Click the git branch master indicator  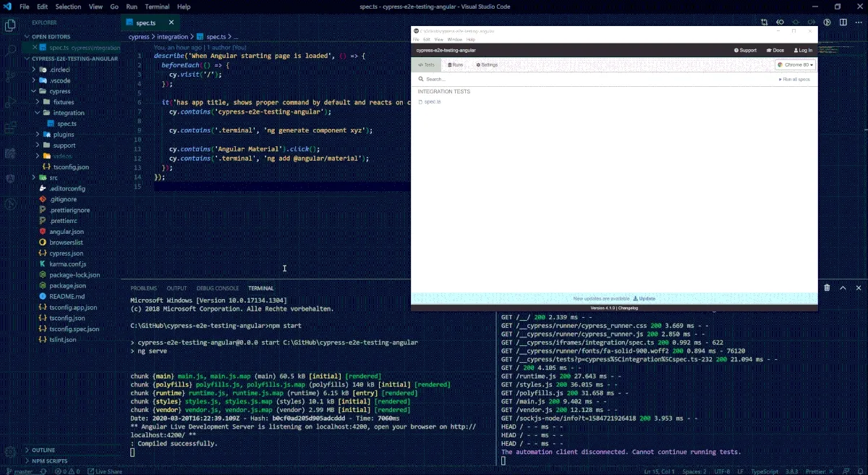coord(23,471)
